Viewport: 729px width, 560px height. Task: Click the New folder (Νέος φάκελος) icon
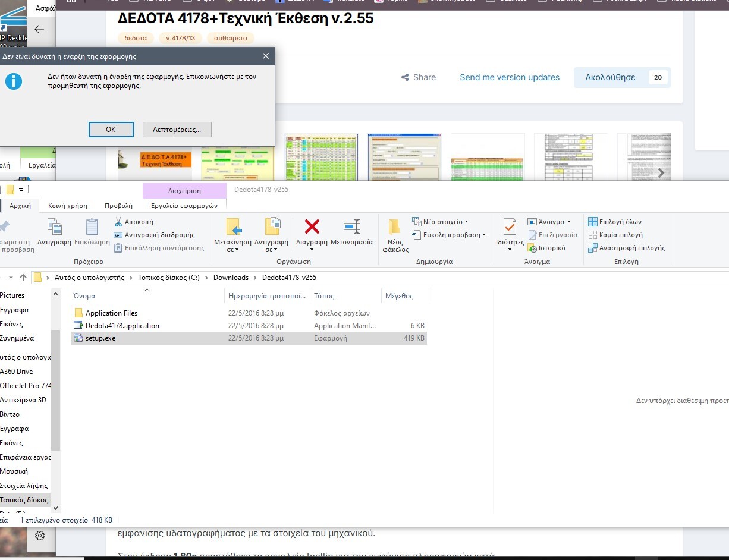[x=394, y=226]
